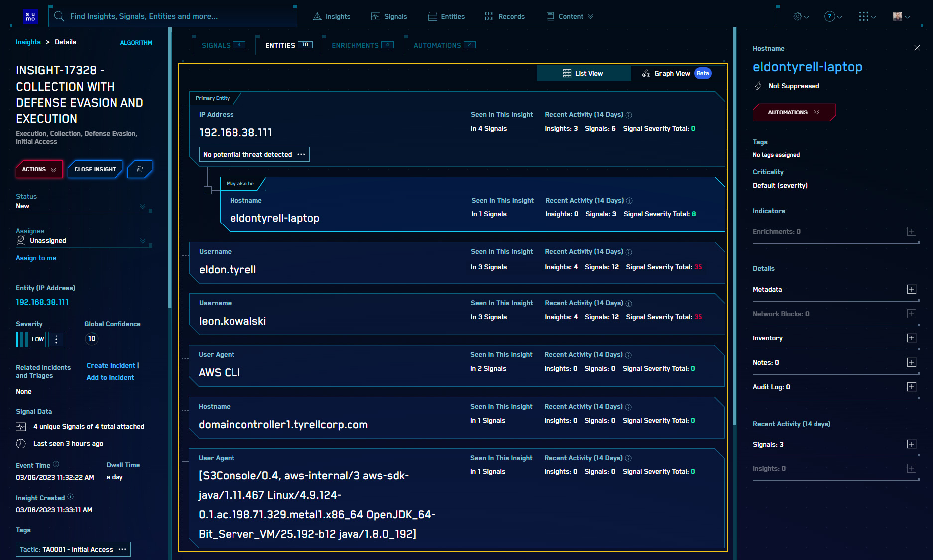Expand the Assignee dropdown showing Unassigned
This screenshot has width=933, height=560.
tap(143, 240)
